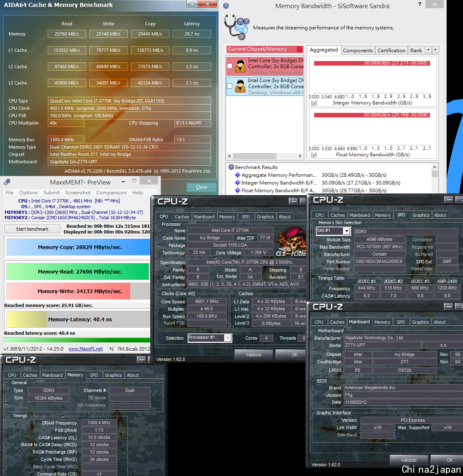
Task: Click up arrow of Benchmark Results scrollbar
Action: 434,167
